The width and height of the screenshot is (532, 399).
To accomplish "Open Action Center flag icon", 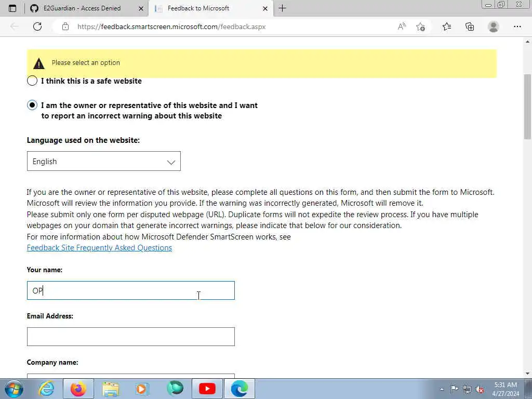I will [x=454, y=389].
